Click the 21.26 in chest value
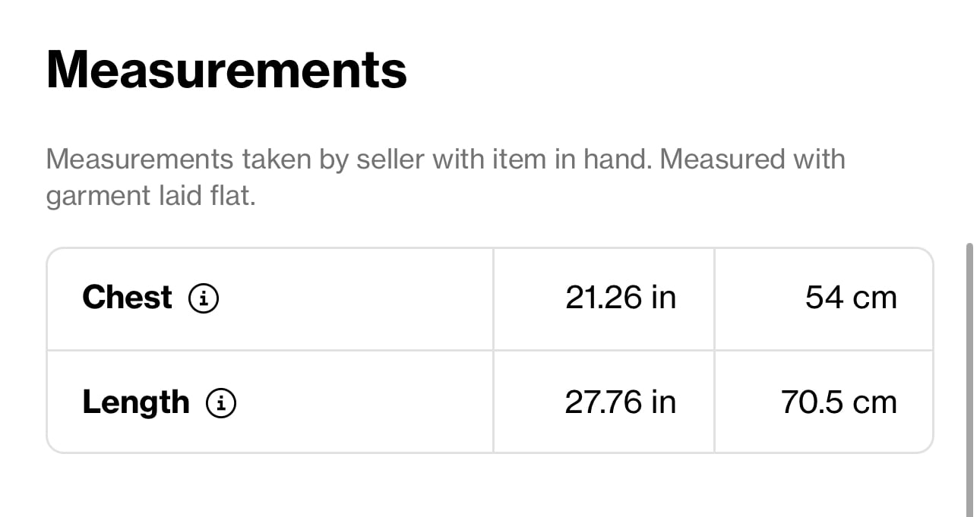 click(x=621, y=298)
